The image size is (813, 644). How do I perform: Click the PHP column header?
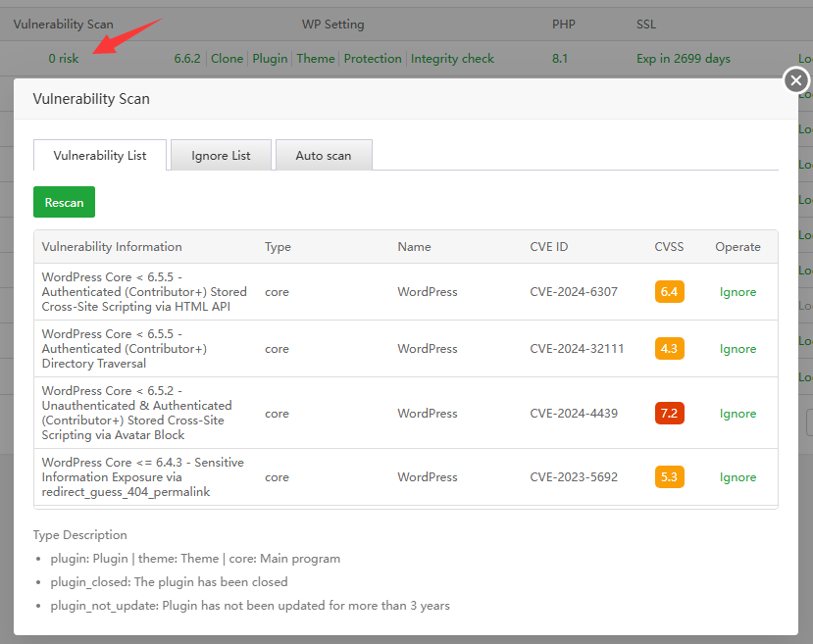coord(563,25)
